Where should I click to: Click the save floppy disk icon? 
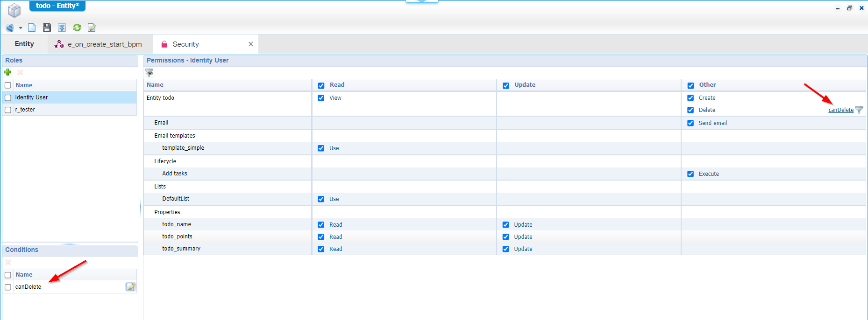click(x=47, y=28)
